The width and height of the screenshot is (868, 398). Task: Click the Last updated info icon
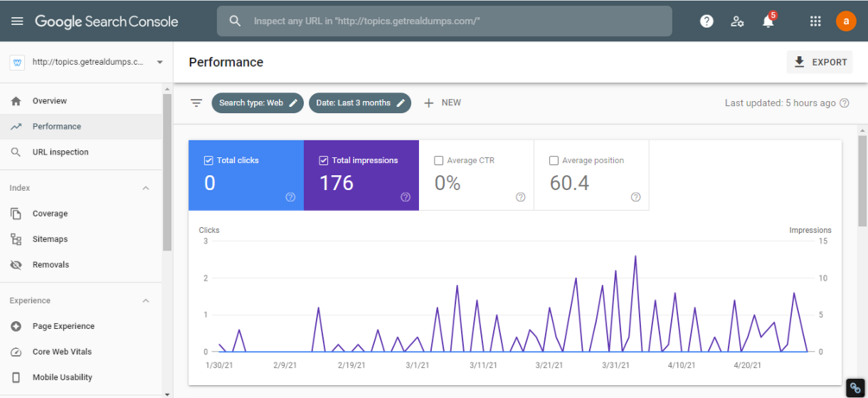tap(844, 103)
